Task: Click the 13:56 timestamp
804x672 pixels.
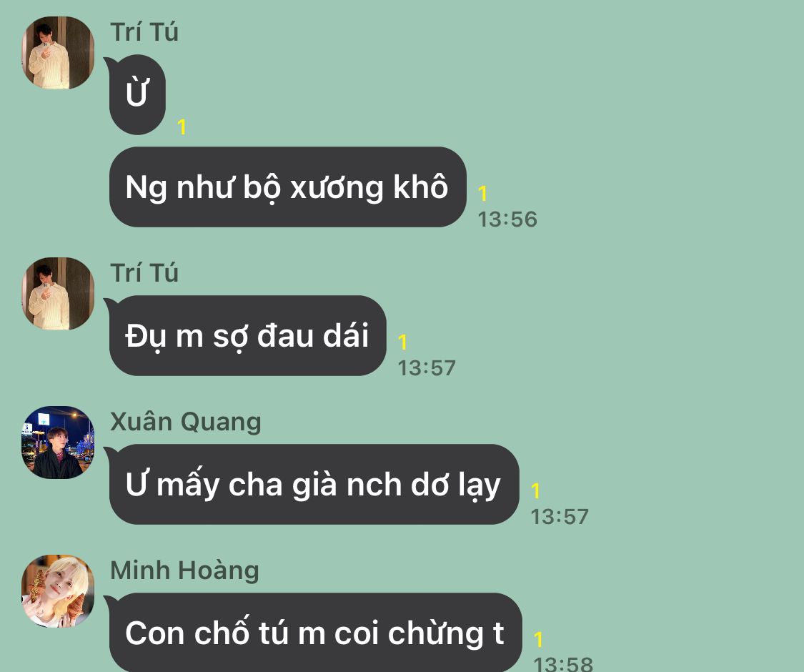Action: 507,219
